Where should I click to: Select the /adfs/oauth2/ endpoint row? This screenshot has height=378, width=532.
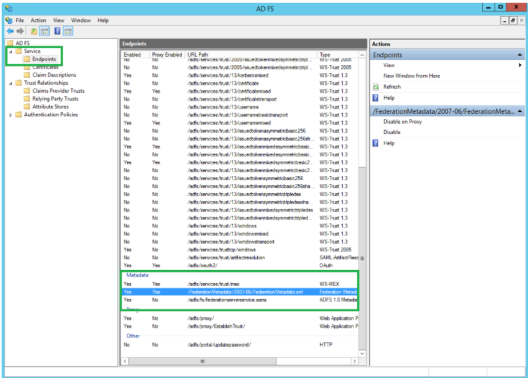tap(240, 265)
